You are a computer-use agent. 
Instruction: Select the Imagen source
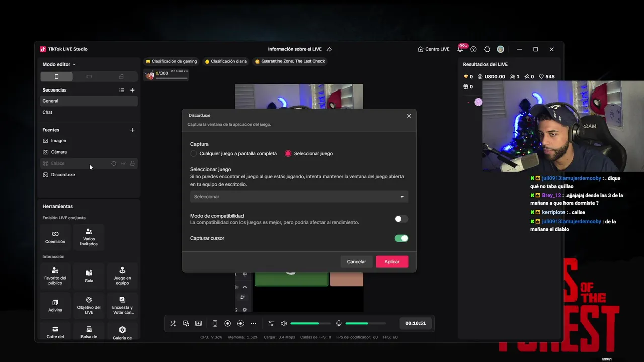coord(89,141)
